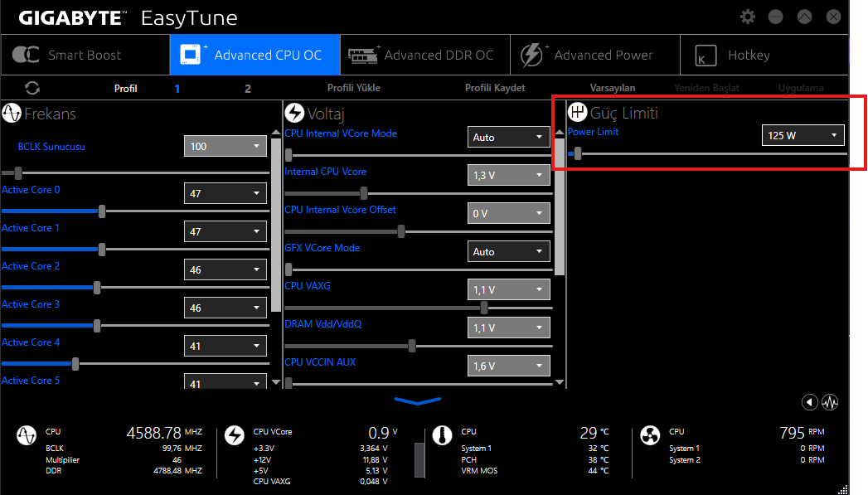The image size is (868, 495).
Task: Open Active Core 4 multiplier dropdown
Action: click(225, 346)
